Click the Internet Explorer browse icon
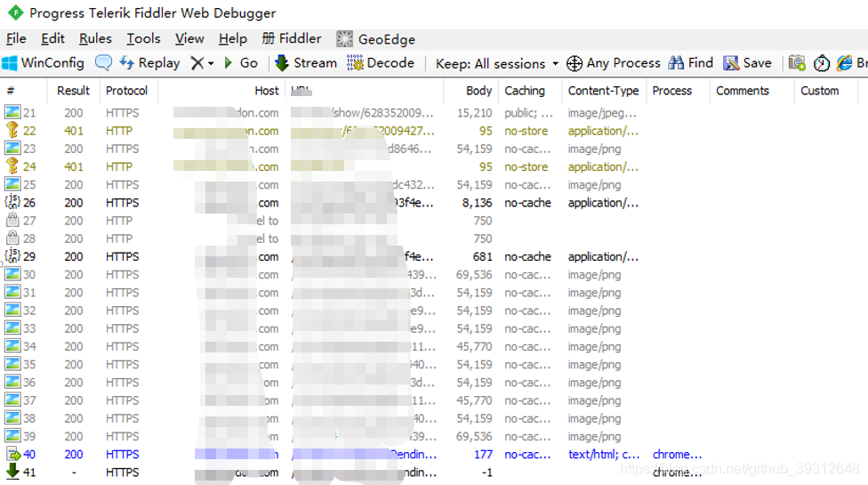868x485 pixels. [x=845, y=63]
